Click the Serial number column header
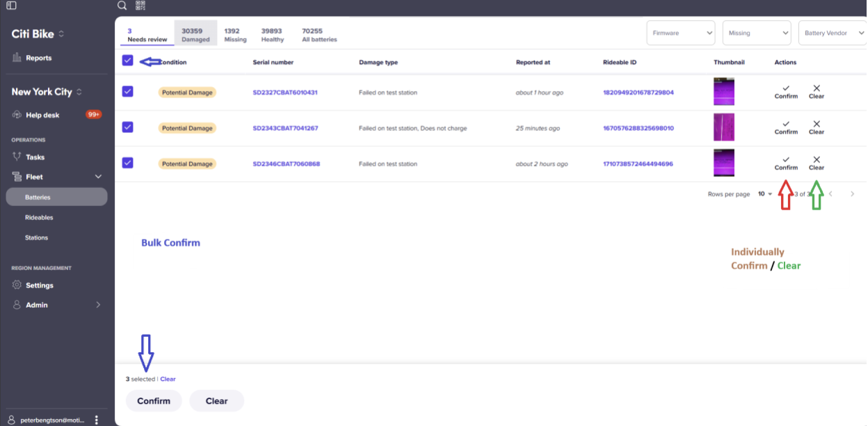This screenshot has width=868, height=426. click(x=273, y=63)
